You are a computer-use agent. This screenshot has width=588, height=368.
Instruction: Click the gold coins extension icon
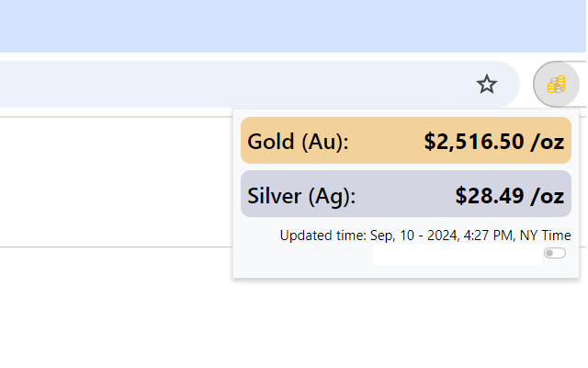point(556,85)
